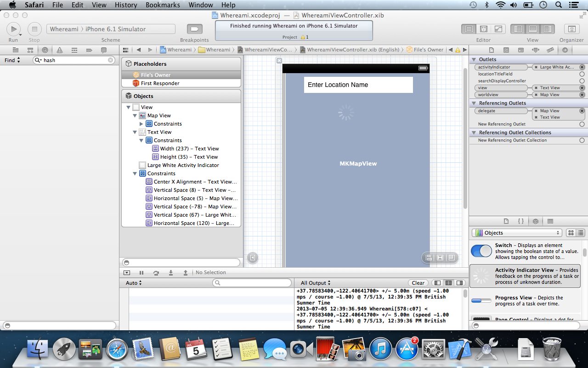588x368 pixels.
Task: Show the Project navigator
Action: 16,50
